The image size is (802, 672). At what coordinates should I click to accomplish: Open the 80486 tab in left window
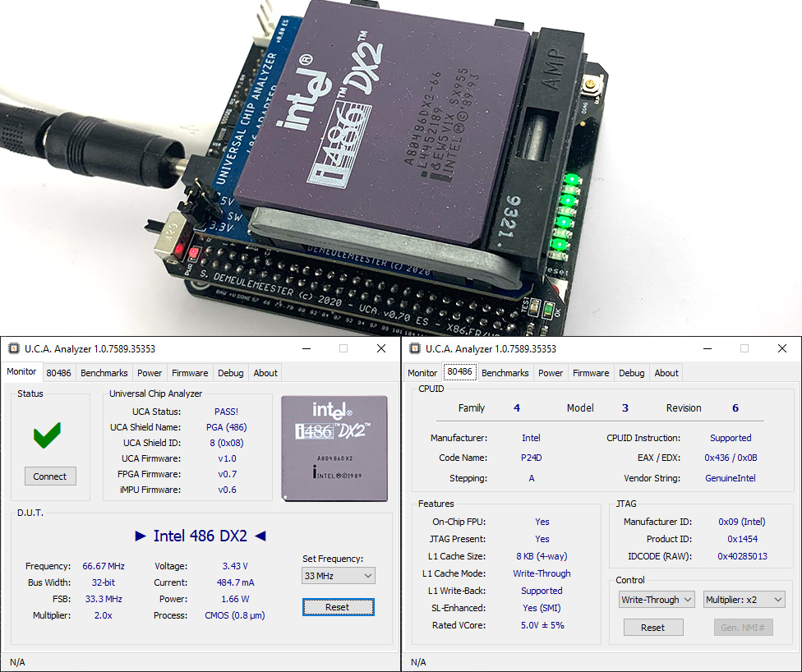59,373
